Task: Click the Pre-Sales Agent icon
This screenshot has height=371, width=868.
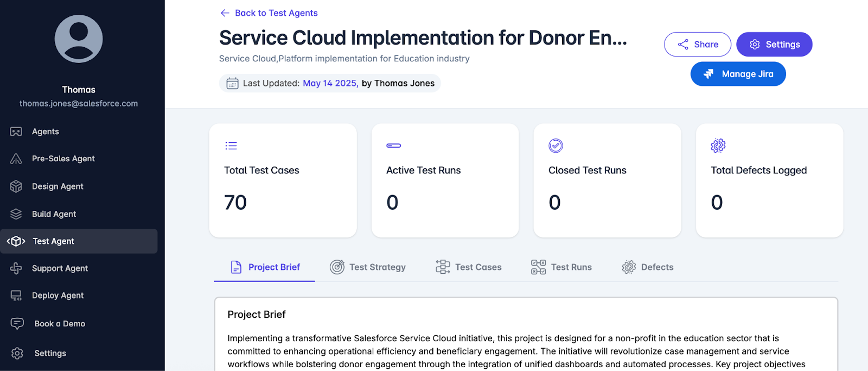Action: click(16, 159)
